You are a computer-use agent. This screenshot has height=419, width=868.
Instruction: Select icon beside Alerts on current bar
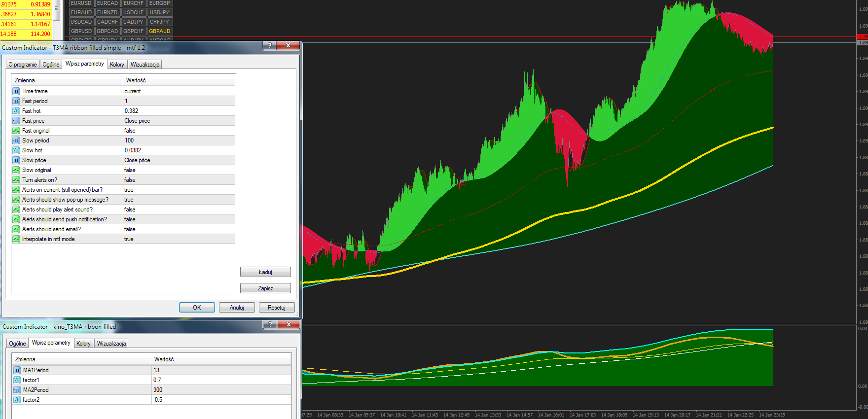pos(16,190)
